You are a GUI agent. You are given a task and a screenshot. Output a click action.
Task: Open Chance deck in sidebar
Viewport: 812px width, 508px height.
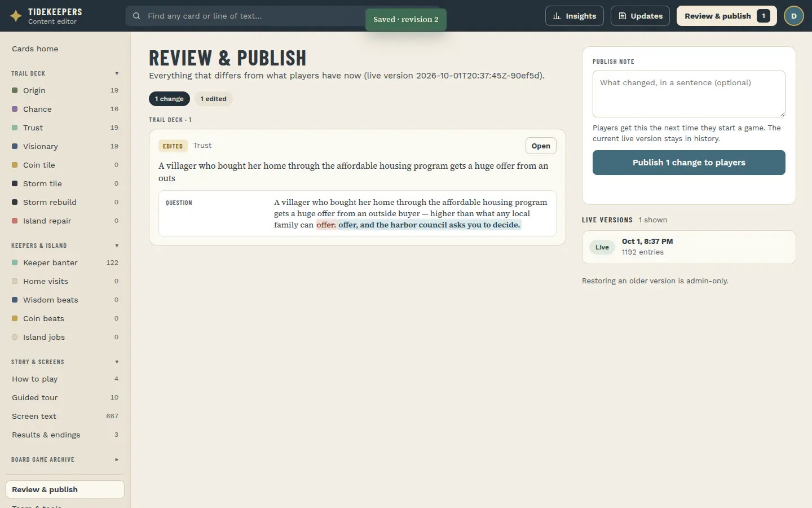pos(65,109)
